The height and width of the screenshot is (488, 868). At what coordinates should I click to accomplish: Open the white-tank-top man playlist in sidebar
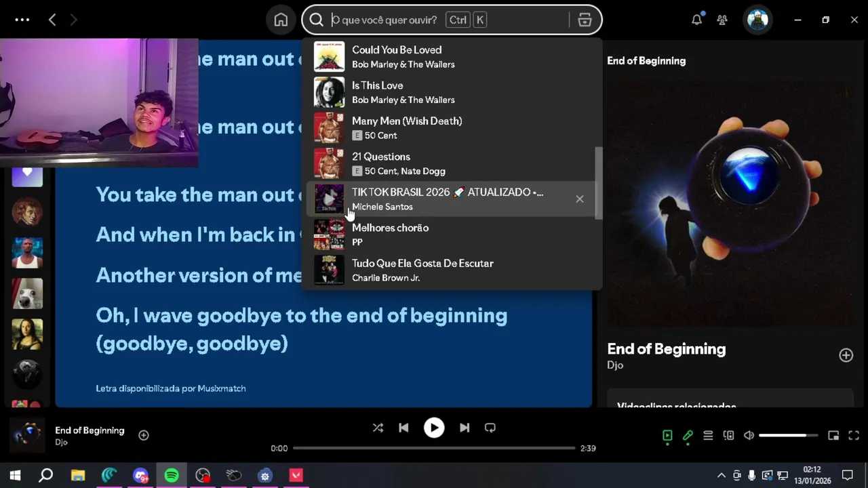coord(27,253)
